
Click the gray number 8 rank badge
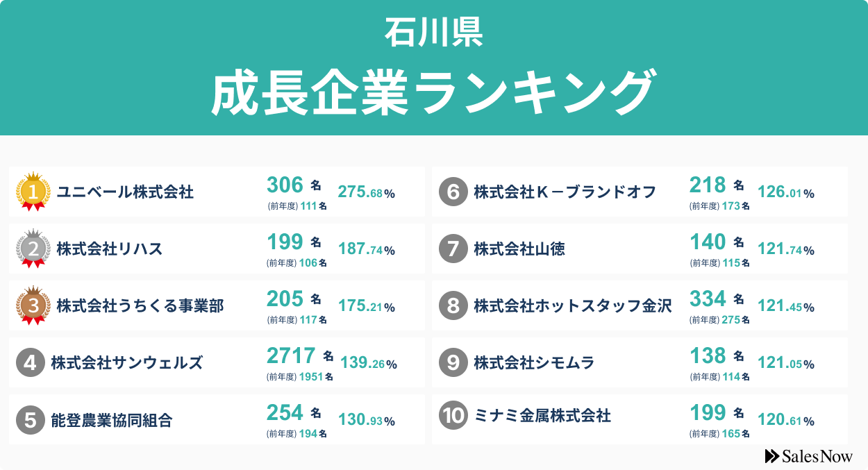[x=453, y=305]
